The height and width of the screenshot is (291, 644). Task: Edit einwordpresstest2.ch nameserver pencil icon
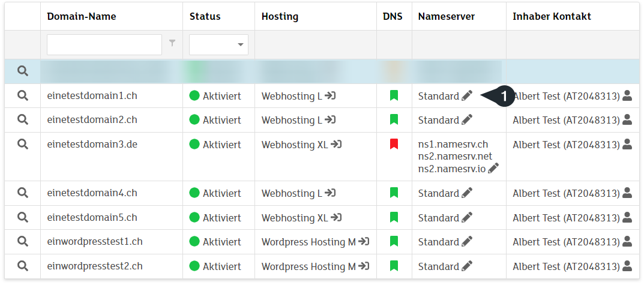467,266
